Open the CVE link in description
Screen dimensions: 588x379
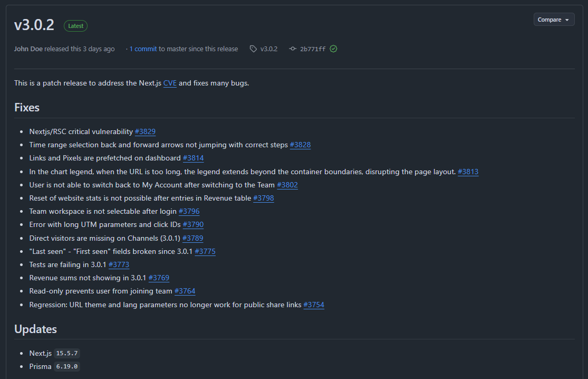pos(170,83)
